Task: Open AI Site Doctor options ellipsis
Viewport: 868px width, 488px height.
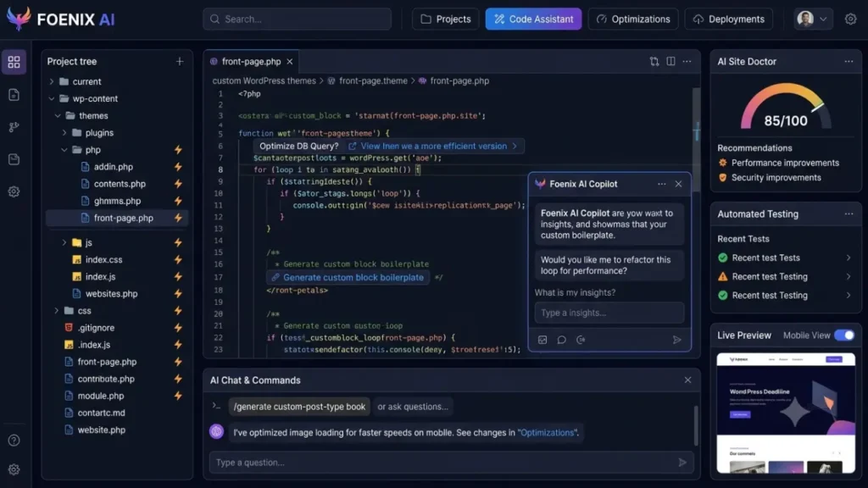Action: [x=849, y=61]
